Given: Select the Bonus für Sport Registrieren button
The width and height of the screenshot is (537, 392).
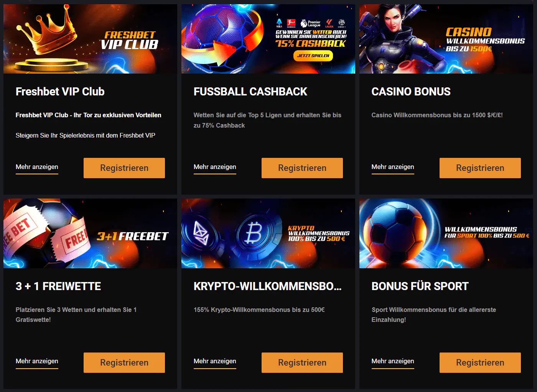Looking at the screenshot, I should [x=480, y=362].
